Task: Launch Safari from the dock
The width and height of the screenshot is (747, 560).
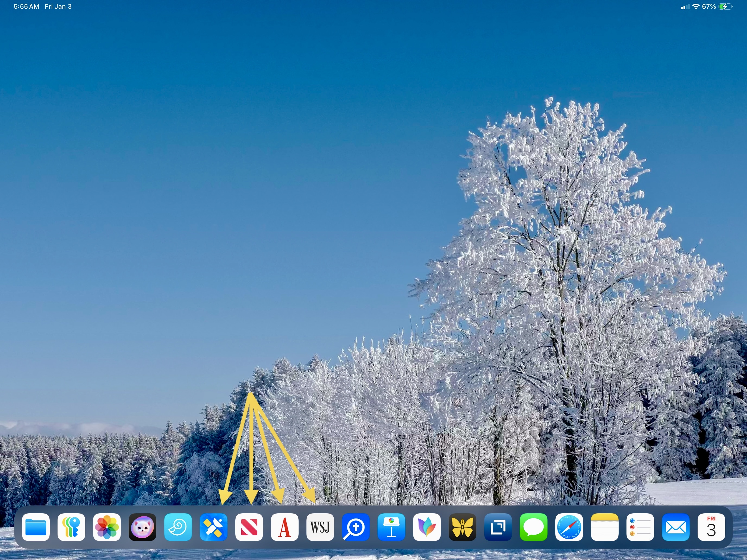Action: point(569,527)
